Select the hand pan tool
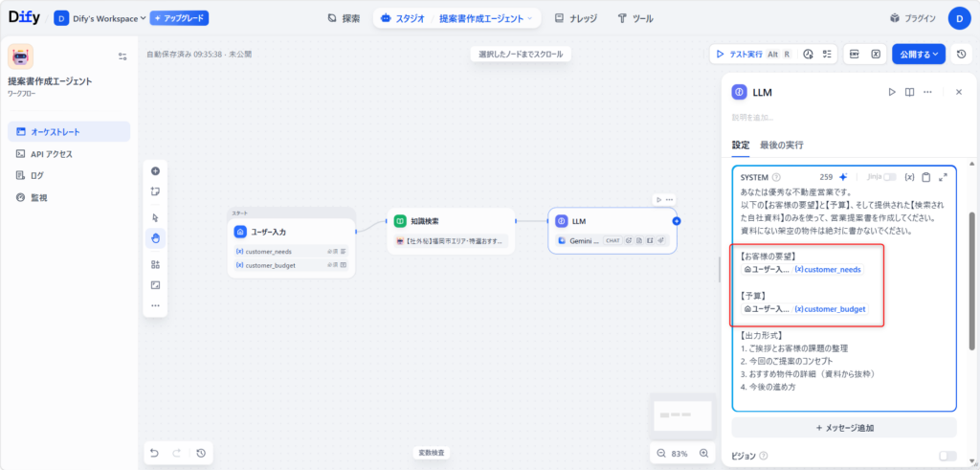 pyautogui.click(x=155, y=237)
